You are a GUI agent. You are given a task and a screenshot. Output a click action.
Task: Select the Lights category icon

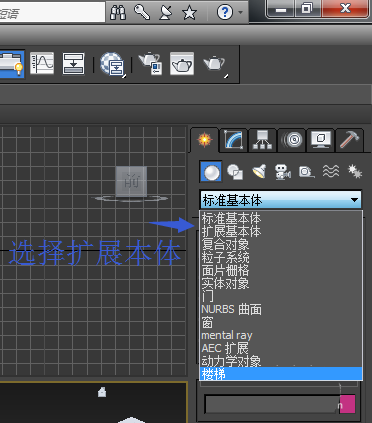coord(259,172)
